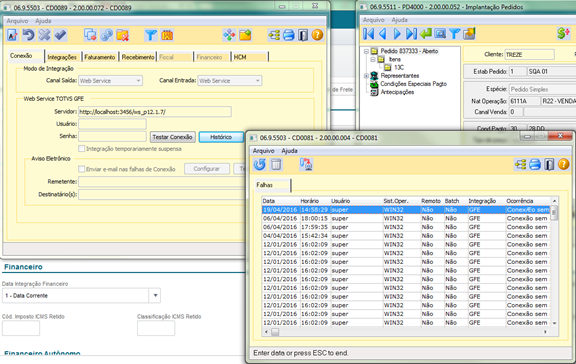Viewport: 576px width, 364px height.
Task: Click the orange calendar icon in CD0089 toolbar
Action: click(167, 35)
